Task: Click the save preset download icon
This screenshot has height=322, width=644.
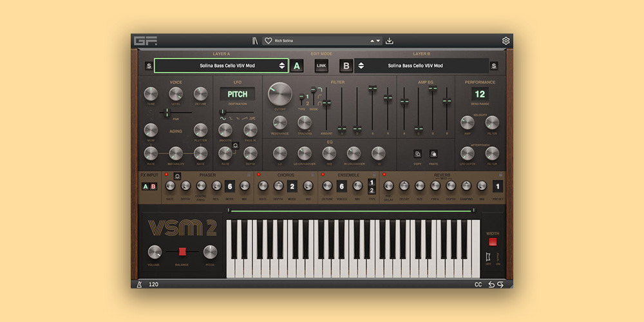Action: pyautogui.click(x=390, y=41)
